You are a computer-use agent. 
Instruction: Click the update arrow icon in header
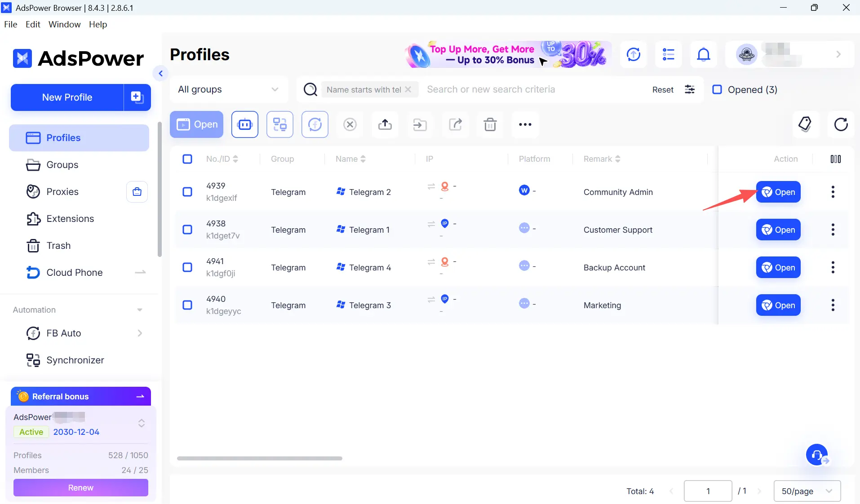tap(634, 54)
